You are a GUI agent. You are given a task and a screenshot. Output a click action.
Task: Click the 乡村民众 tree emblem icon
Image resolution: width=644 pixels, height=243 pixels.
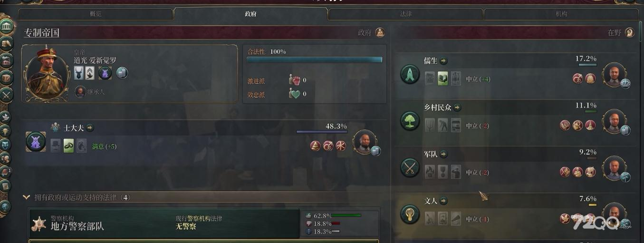pos(410,121)
